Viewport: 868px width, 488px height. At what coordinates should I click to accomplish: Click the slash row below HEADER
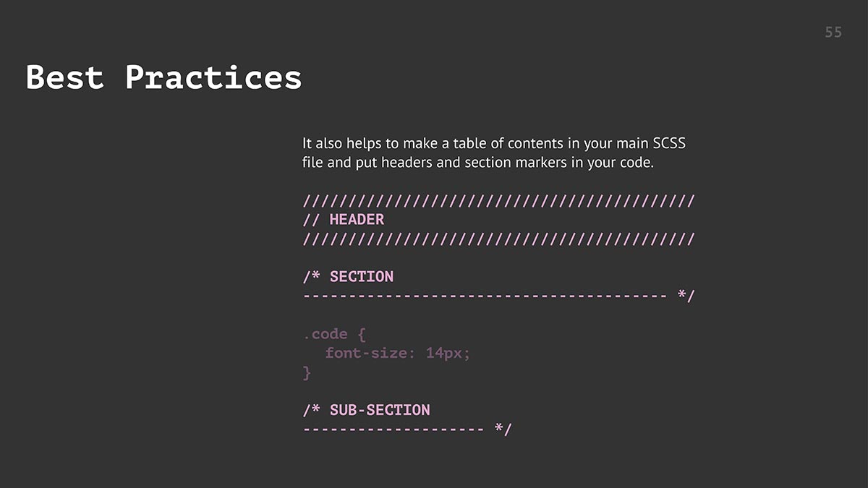[498, 239]
